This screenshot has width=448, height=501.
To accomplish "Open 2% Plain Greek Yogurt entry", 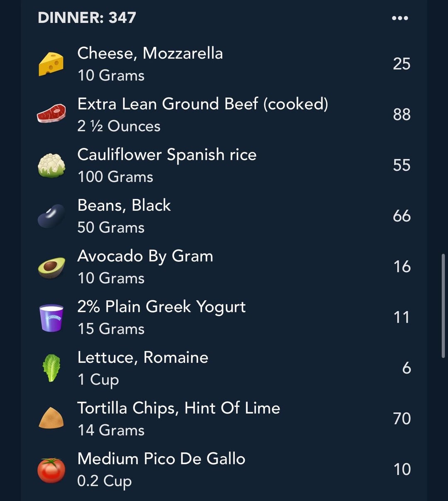I will tap(224, 317).
